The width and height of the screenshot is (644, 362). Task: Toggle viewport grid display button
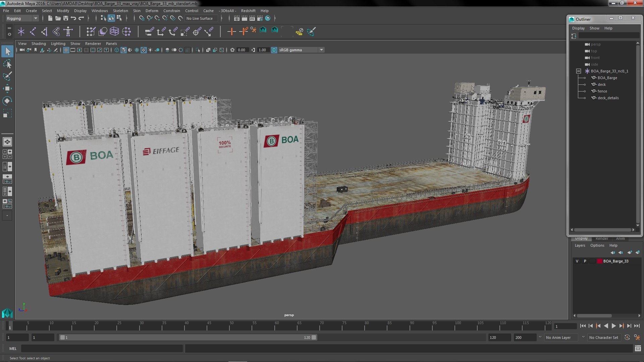point(66,50)
